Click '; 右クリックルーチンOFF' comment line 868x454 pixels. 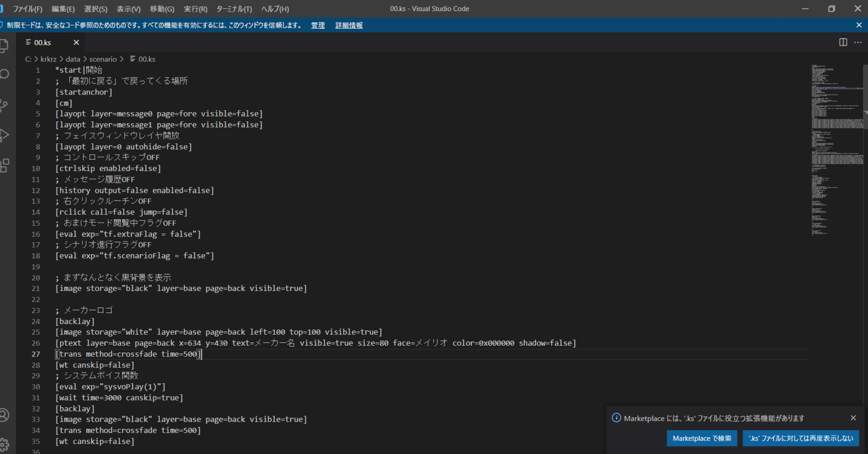point(103,201)
